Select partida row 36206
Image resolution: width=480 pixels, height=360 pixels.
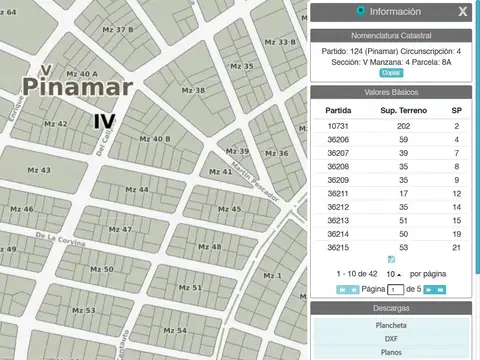tap(391, 140)
